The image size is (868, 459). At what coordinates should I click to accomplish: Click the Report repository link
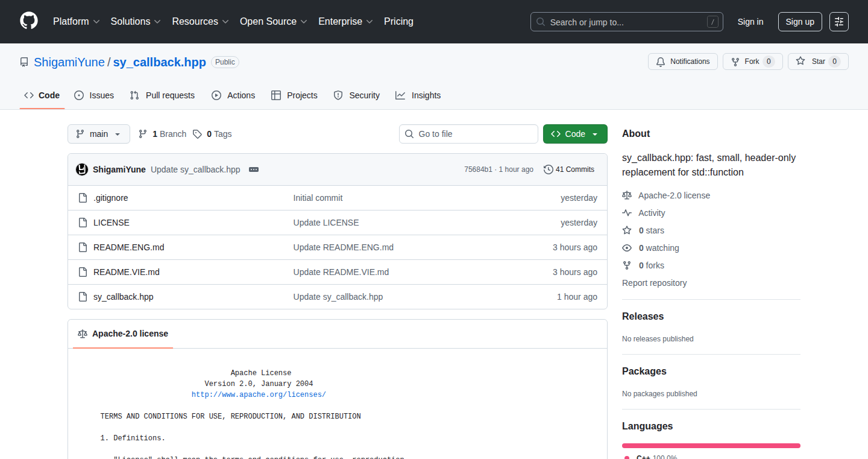655,283
